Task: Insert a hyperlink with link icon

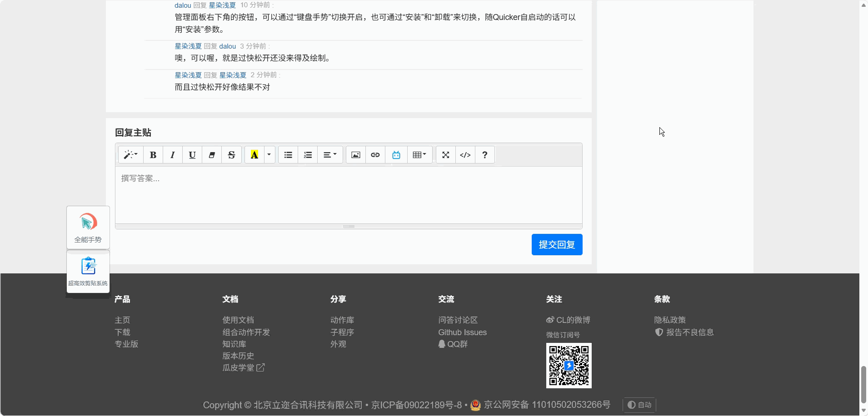Action: click(375, 155)
